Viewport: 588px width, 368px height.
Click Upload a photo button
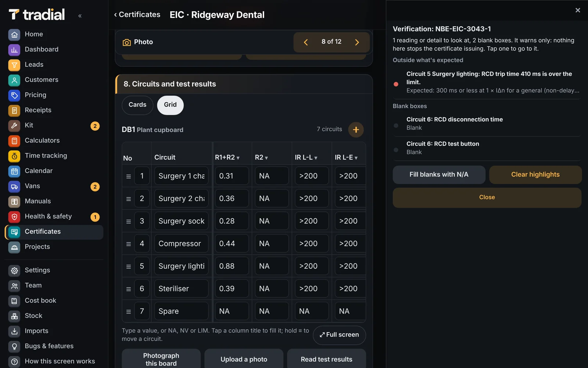coord(244,360)
